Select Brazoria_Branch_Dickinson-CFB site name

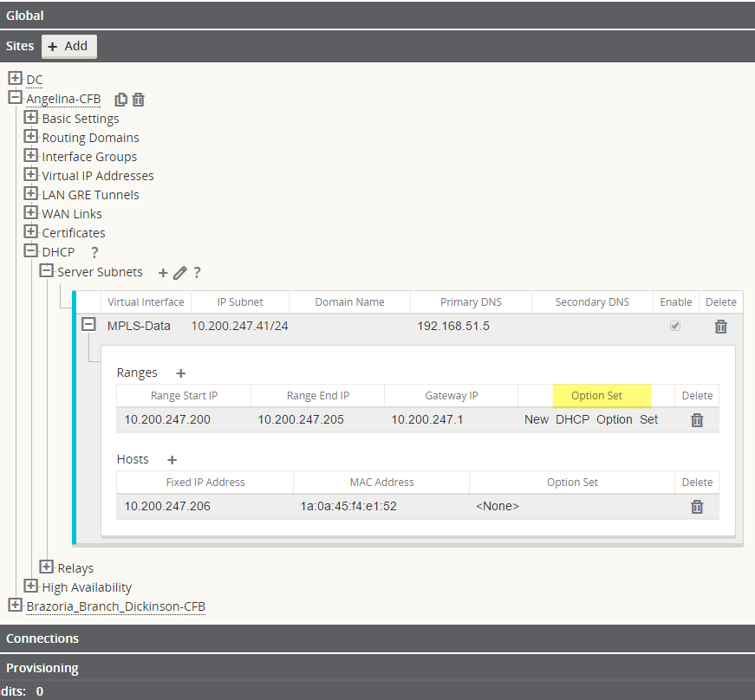click(x=116, y=606)
